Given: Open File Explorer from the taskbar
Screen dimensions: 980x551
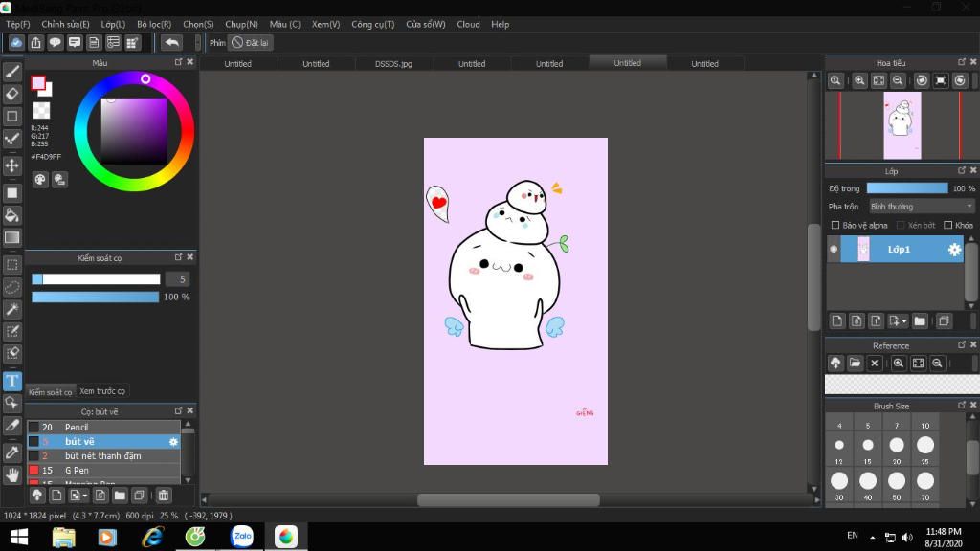Looking at the screenshot, I should click(63, 536).
